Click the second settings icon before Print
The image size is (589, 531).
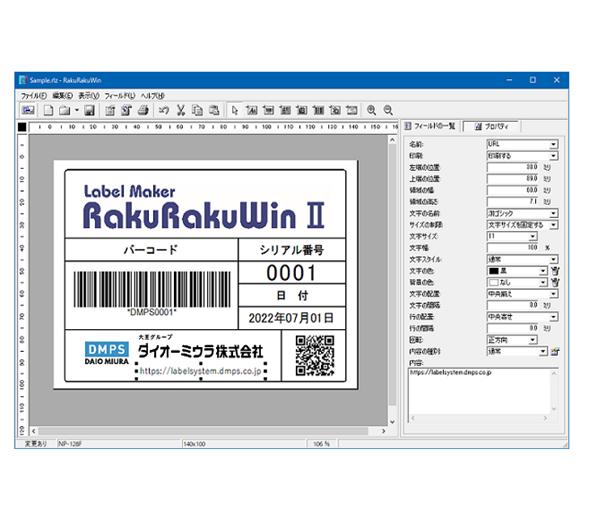[127, 110]
